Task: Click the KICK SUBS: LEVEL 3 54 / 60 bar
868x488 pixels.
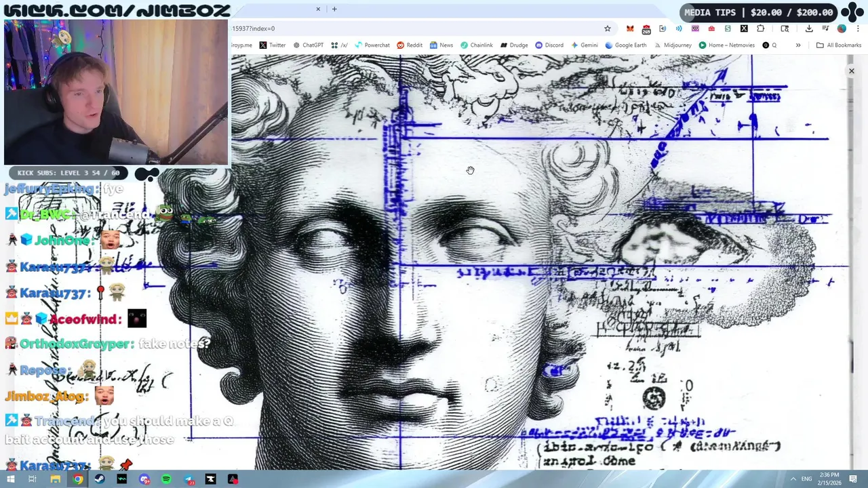Action: 68,173
